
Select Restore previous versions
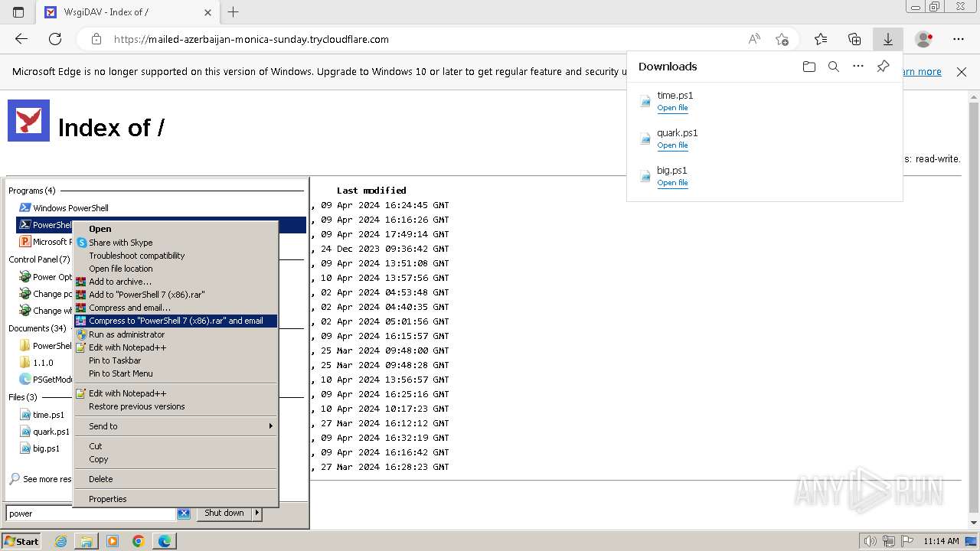175,406
